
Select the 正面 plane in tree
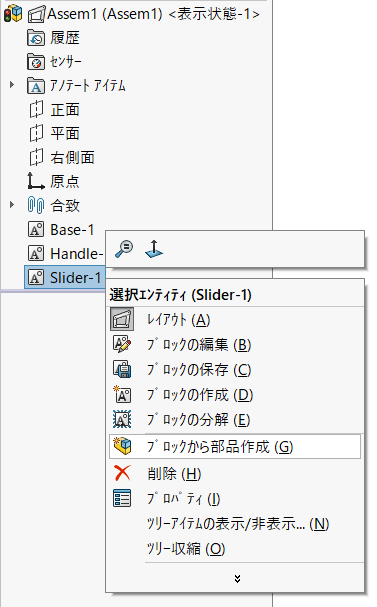pyautogui.click(x=55, y=110)
